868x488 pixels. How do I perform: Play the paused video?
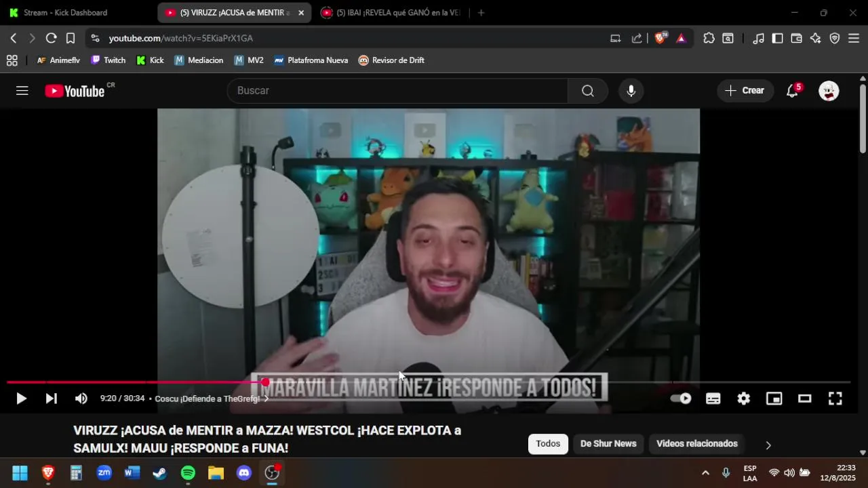[21, 399]
